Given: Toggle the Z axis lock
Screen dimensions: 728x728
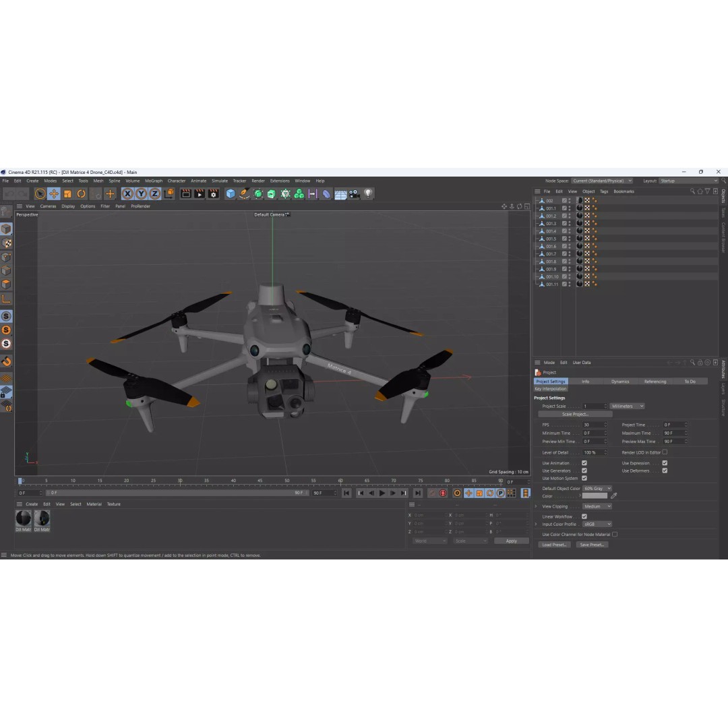Looking at the screenshot, I should tap(154, 193).
